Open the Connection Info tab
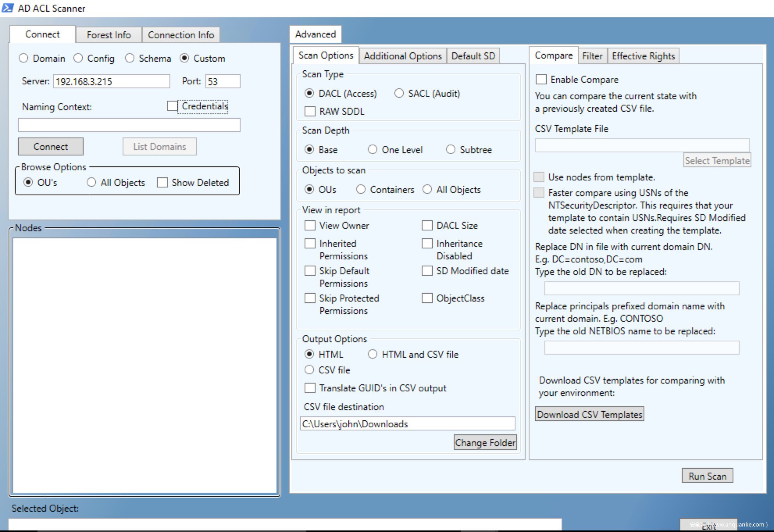774x532 pixels. tap(181, 35)
